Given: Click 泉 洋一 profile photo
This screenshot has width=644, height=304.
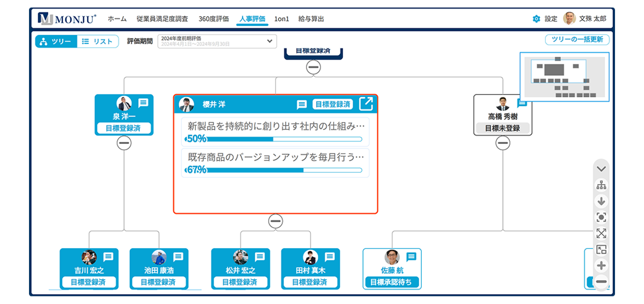Looking at the screenshot, I should pyautogui.click(x=124, y=103).
